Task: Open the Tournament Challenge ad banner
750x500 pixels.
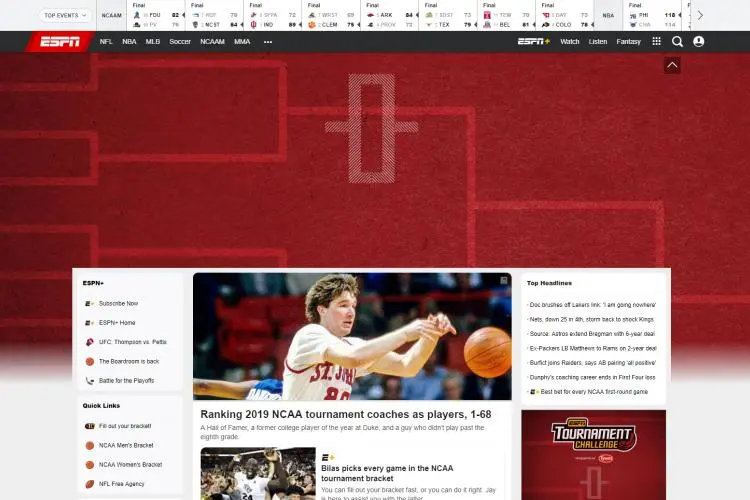Action: 594,455
